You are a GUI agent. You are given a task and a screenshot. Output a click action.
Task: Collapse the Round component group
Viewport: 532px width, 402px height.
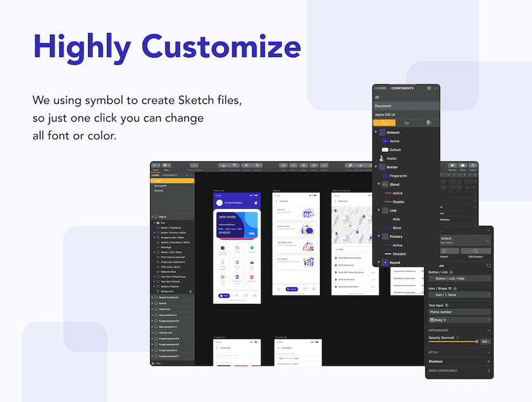click(x=379, y=262)
